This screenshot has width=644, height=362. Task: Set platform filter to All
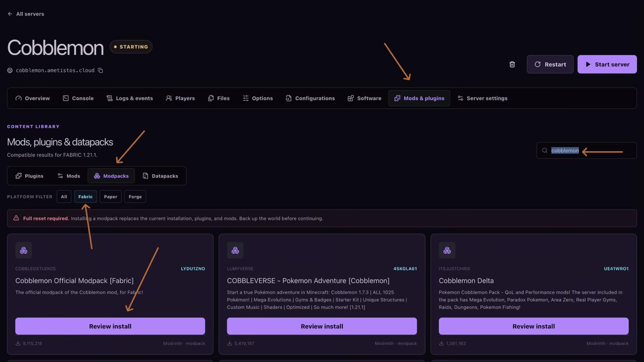pyautogui.click(x=64, y=197)
